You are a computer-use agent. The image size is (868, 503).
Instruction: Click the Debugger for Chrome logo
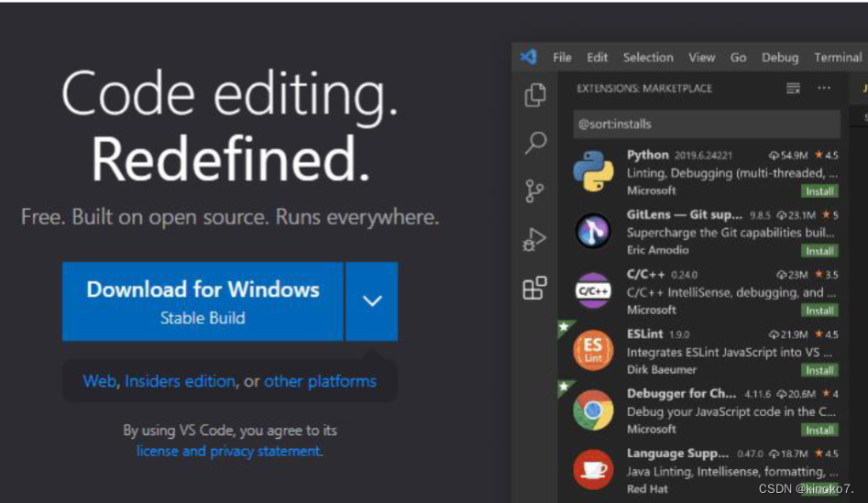[593, 410]
